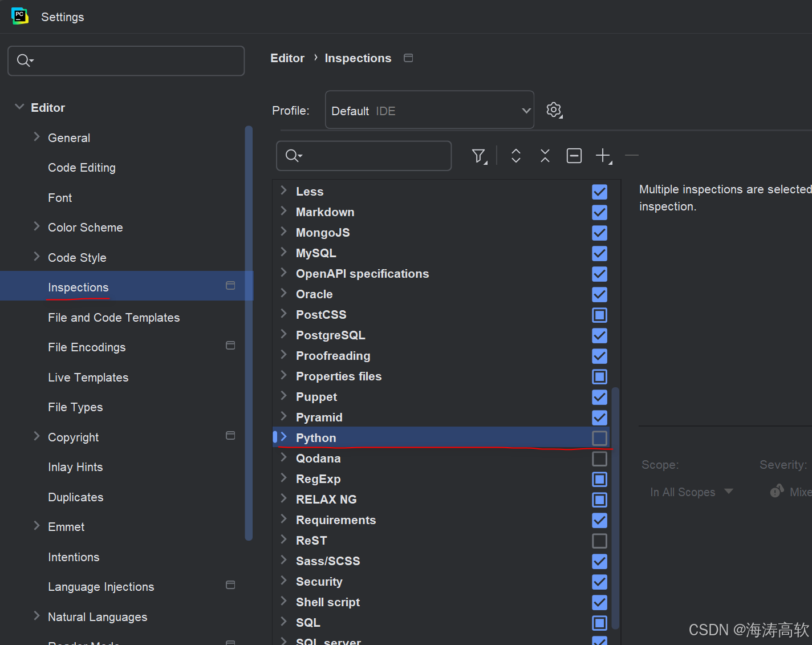This screenshot has width=812, height=645.
Task: Expand the MySQL inspections group
Action: coord(283,252)
